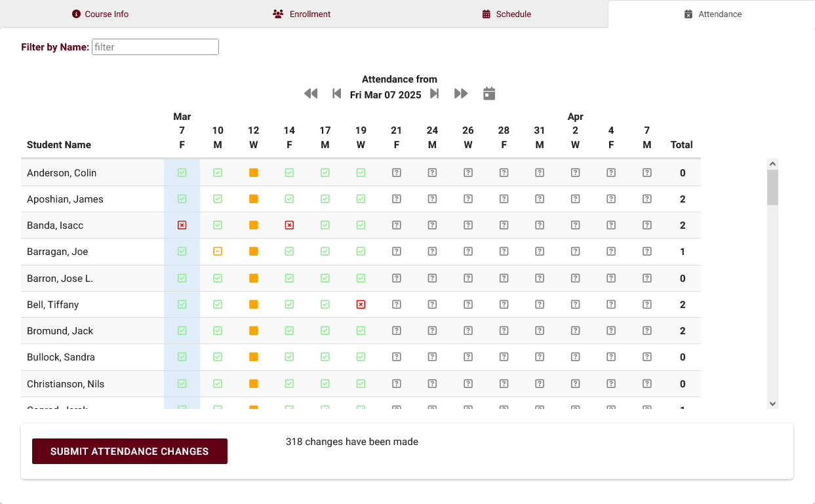Click Barragan, Joe's orange tardy mark Mar 10
This screenshot has height=504, width=815.
tap(218, 252)
